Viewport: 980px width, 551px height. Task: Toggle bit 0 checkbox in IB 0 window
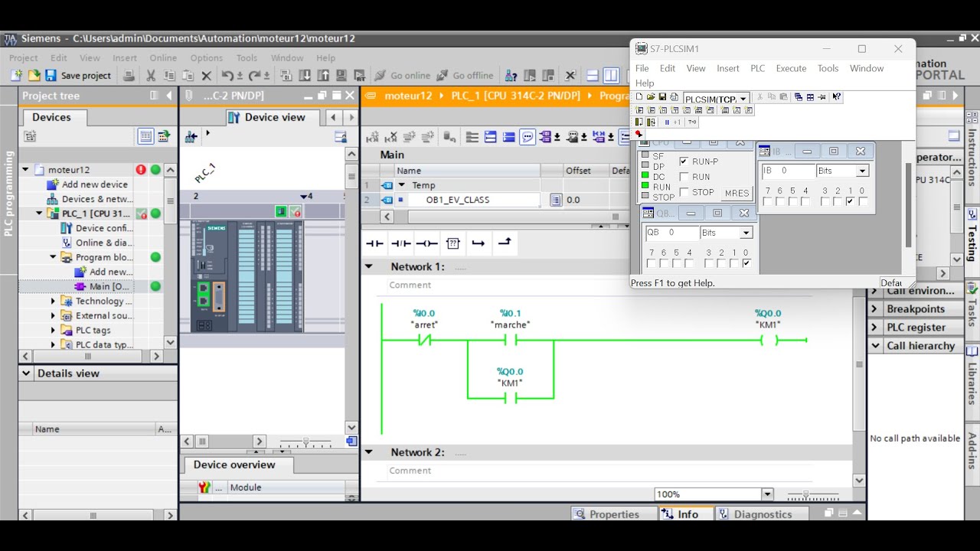click(x=863, y=202)
